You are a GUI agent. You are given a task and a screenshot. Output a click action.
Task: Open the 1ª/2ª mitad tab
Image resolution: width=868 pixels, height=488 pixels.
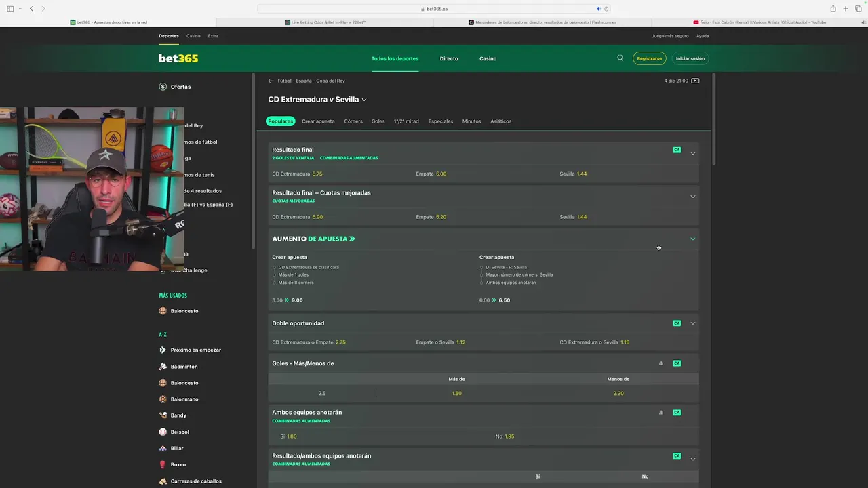point(406,121)
